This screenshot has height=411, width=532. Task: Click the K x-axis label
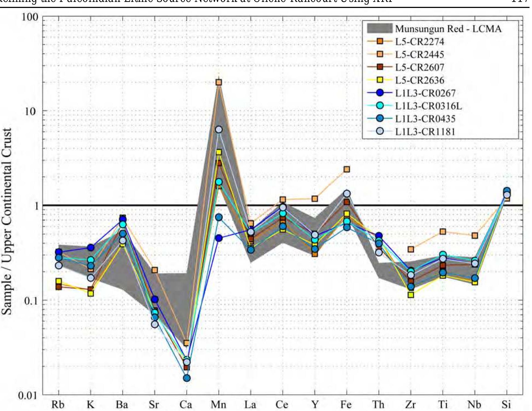pyautogui.click(x=90, y=405)
